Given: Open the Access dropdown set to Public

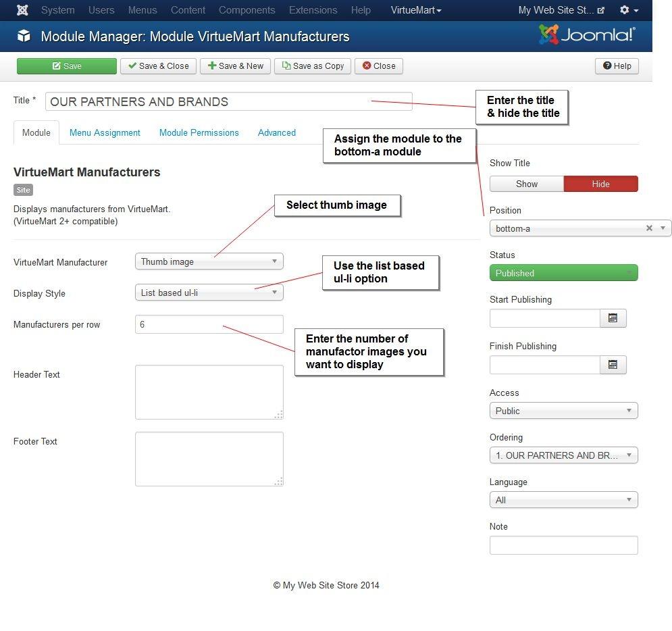Looking at the screenshot, I should click(x=563, y=411).
